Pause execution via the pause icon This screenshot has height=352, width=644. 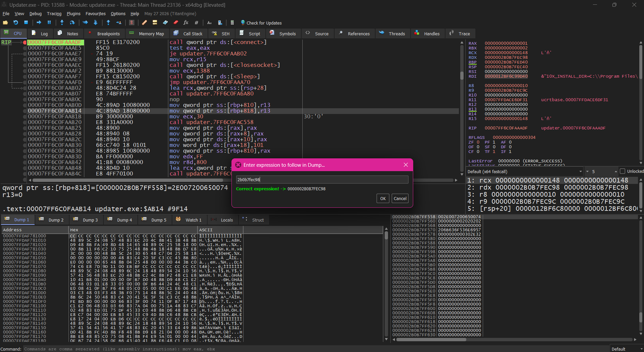[49, 23]
